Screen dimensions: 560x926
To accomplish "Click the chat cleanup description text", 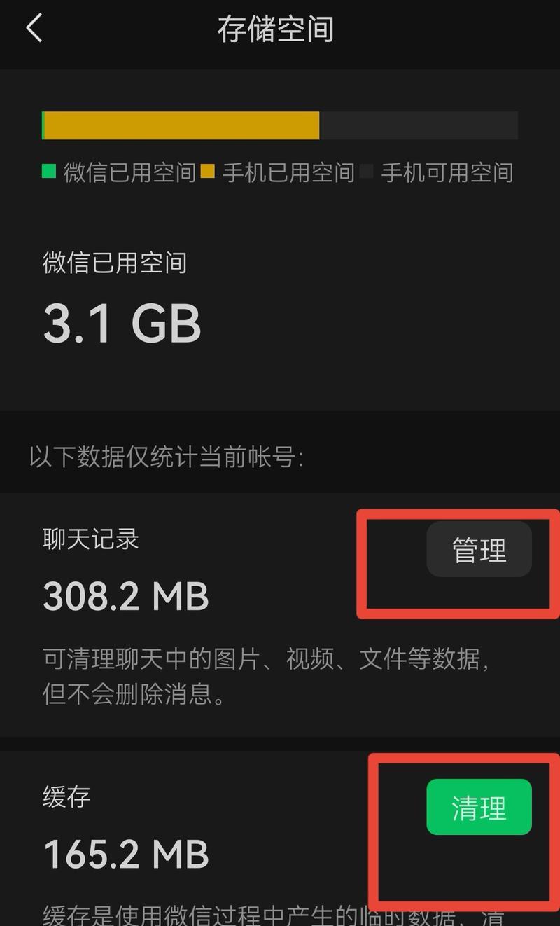I will pos(266,676).
